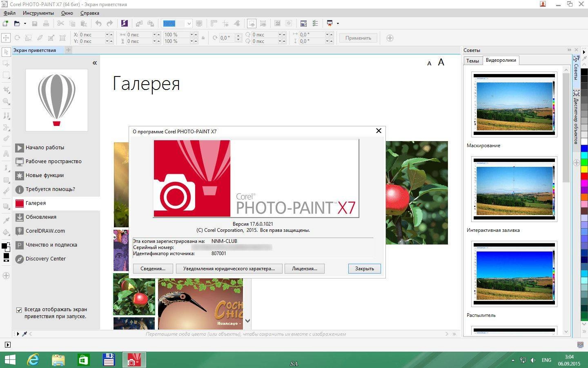Click the Redo arrow icon
Viewport: 588px width, 368px height.
110,23
